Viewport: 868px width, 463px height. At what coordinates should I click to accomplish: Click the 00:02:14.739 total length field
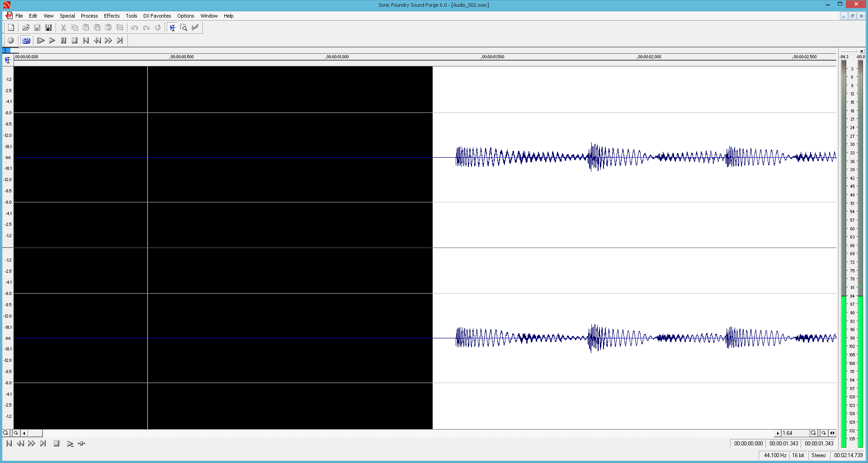848,455
